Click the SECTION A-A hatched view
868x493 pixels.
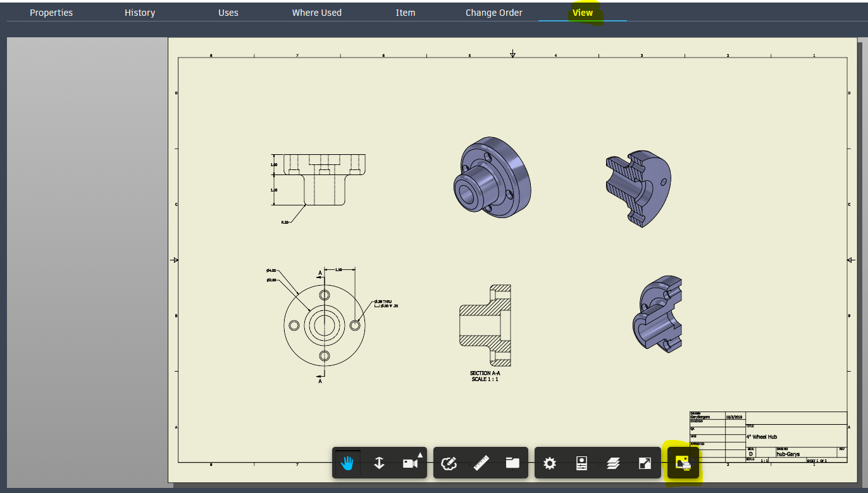485,325
